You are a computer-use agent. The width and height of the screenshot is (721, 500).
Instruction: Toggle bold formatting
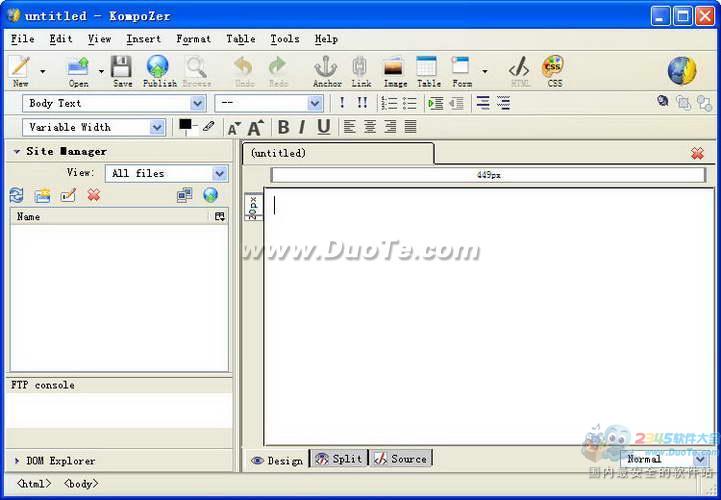click(284, 127)
